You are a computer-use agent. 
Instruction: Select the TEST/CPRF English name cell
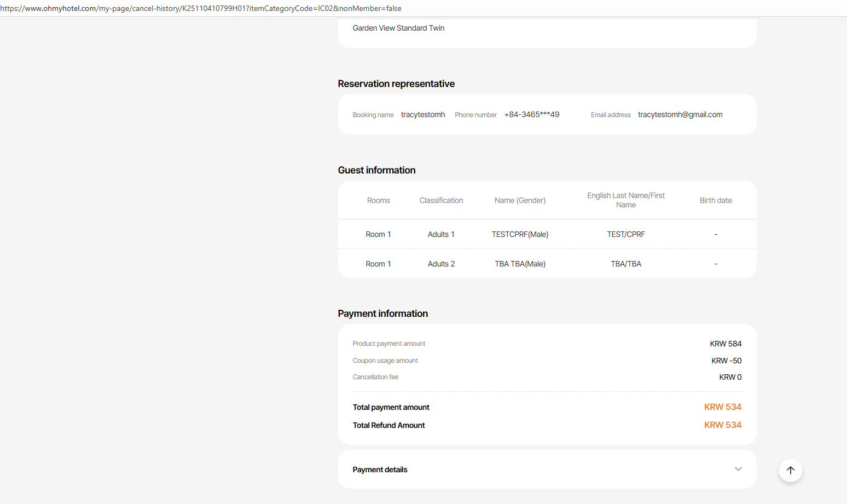[x=626, y=234]
